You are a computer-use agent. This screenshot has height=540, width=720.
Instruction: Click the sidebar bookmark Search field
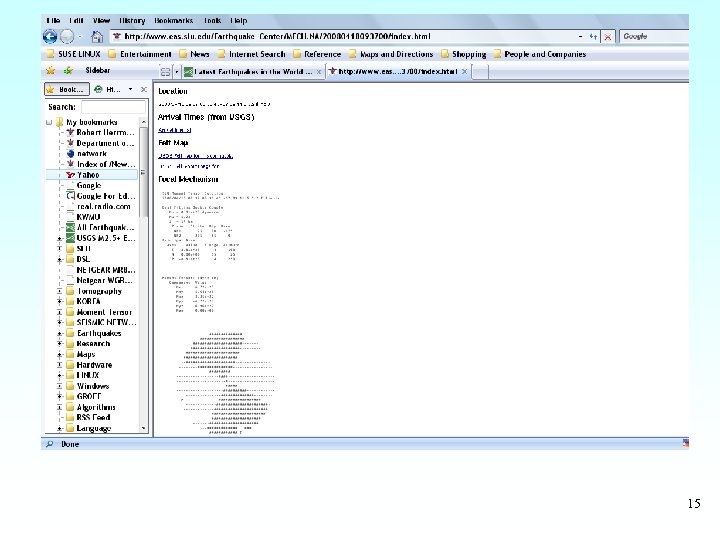pos(113,106)
